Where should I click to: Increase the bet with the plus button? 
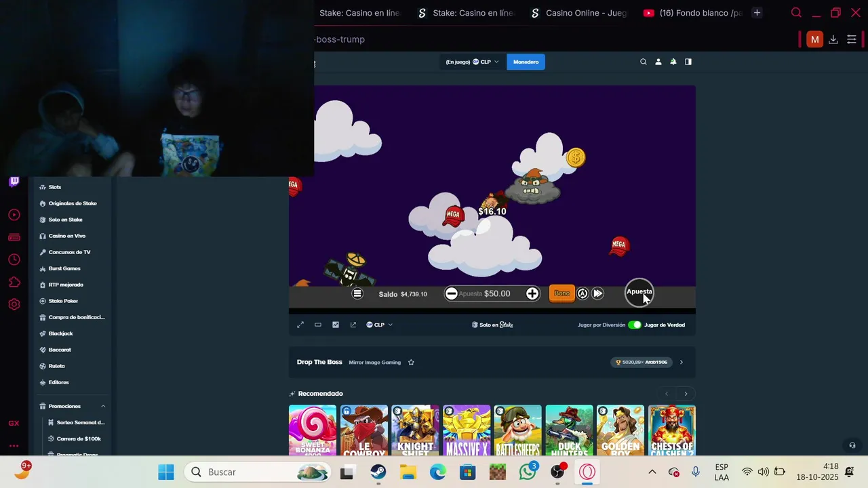532,293
